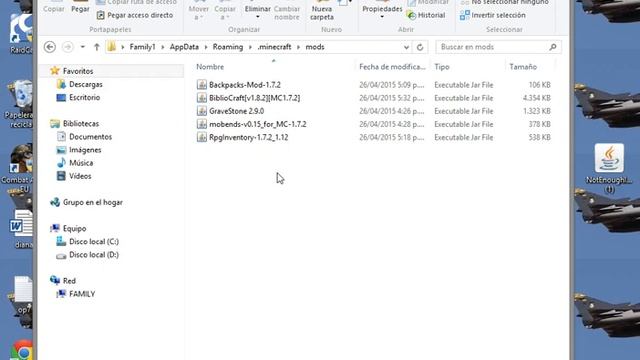Click 'Nueva carpeta' ribbon button
The width and height of the screenshot is (640, 360).
pos(322,10)
